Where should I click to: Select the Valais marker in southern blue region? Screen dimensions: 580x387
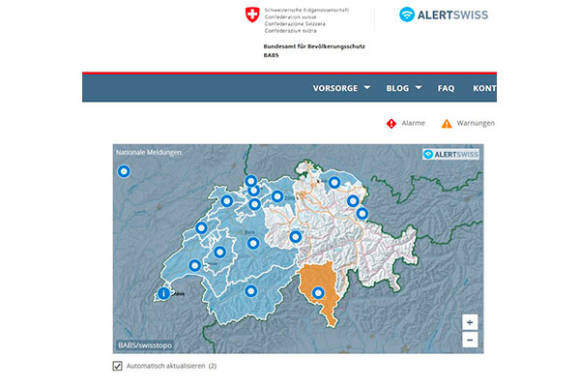251,291
